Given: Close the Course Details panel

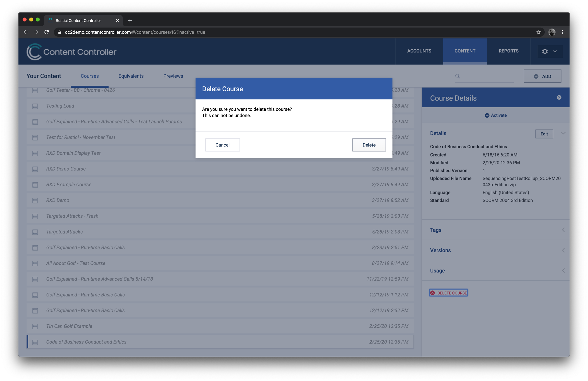Looking at the screenshot, I should [x=559, y=97].
